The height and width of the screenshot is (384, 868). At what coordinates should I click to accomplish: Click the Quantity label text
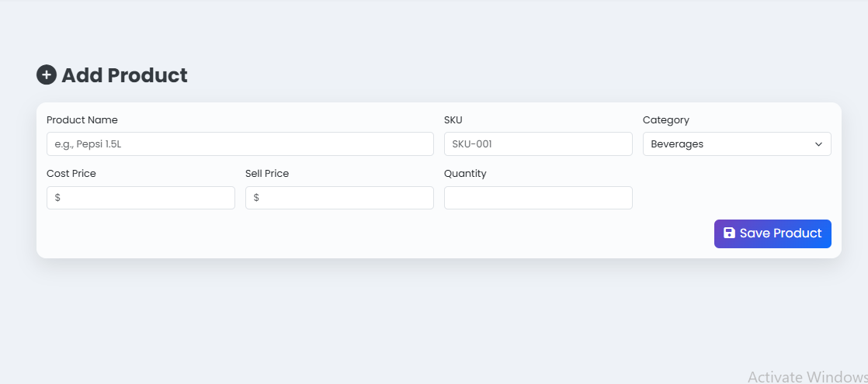(x=465, y=174)
